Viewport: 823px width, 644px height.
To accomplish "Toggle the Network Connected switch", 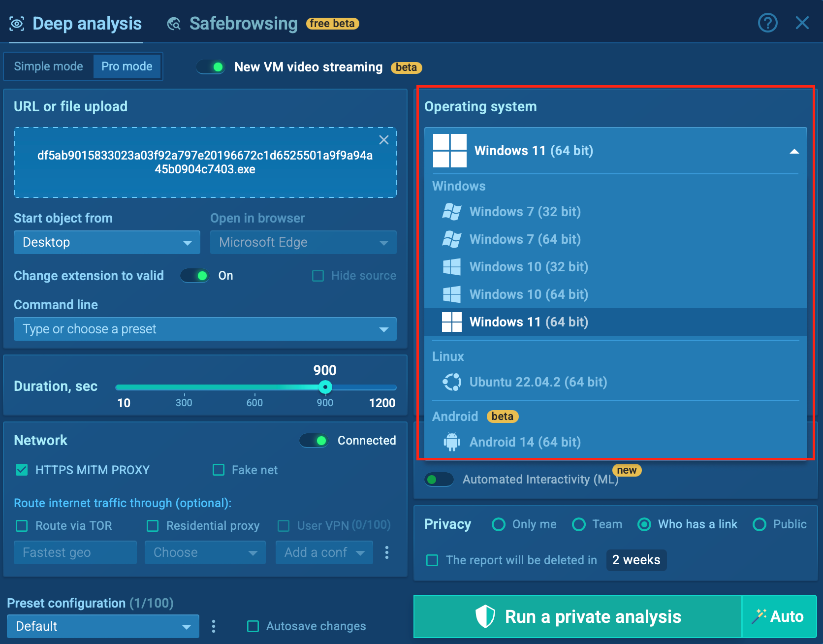I will point(314,441).
